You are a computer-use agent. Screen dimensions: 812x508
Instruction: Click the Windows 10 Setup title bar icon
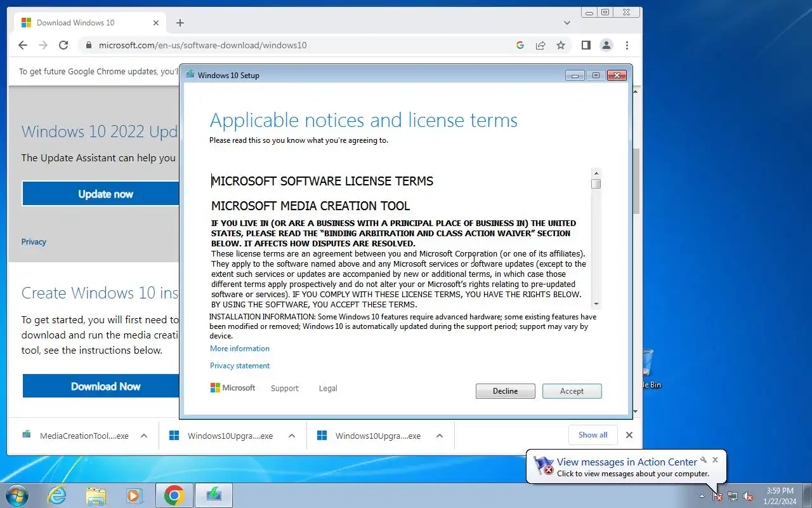click(190, 75)
